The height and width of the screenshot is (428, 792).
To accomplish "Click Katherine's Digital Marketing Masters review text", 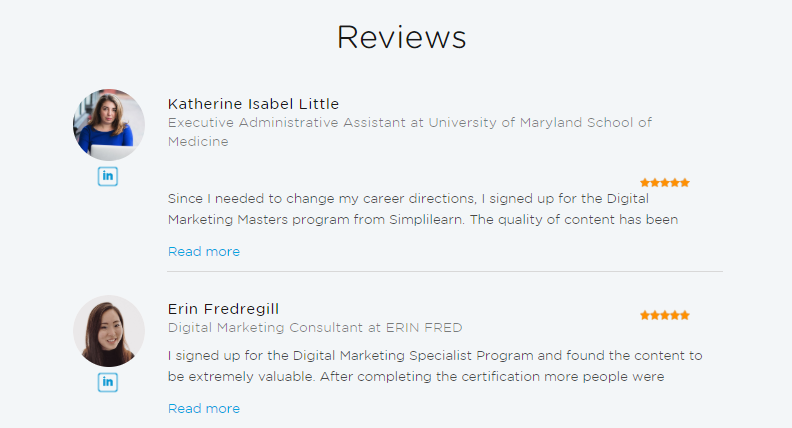I will tap(423, 209).
